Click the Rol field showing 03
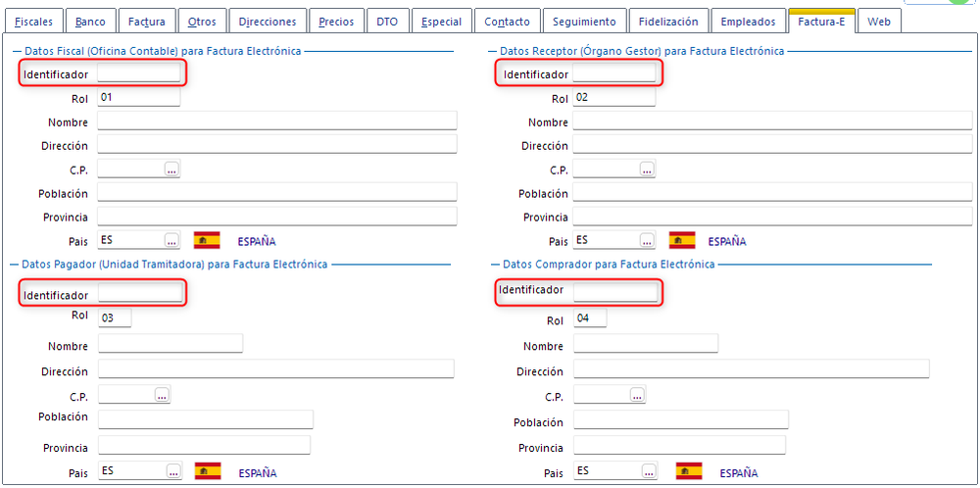The width and height of the screenshot is (980, 488). click(x=115, y=317)
